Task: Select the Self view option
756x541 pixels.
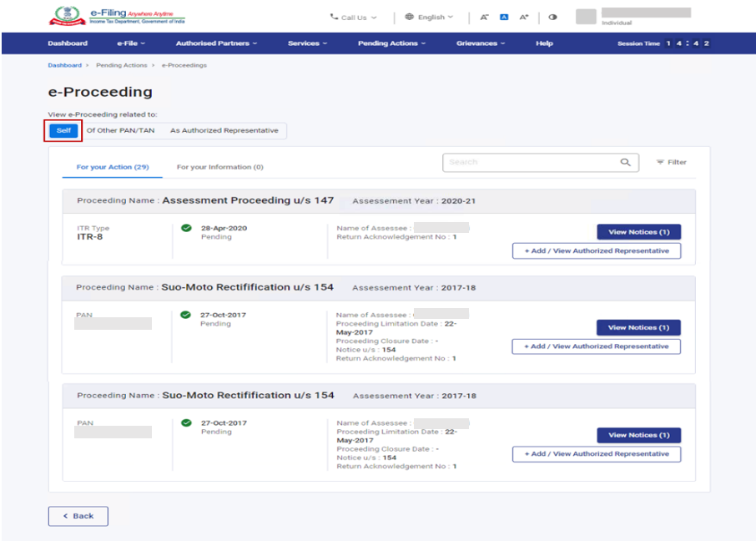Action: 63,131
